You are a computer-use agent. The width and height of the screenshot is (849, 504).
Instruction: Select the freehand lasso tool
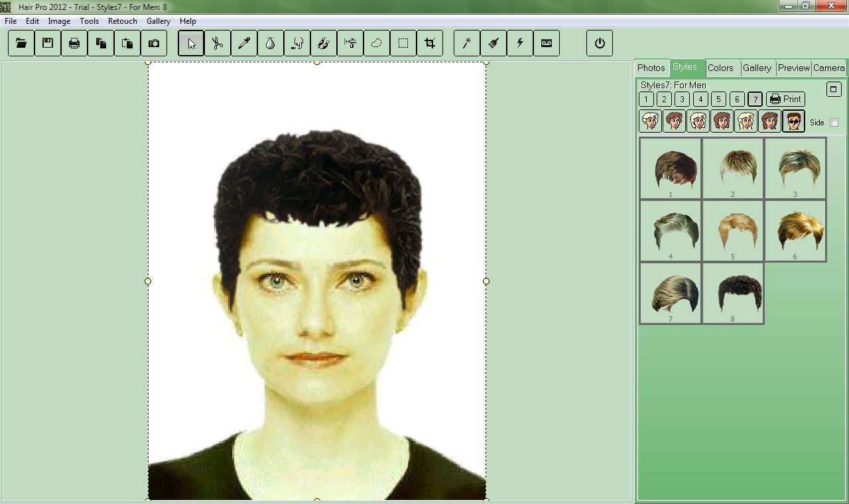377,43
